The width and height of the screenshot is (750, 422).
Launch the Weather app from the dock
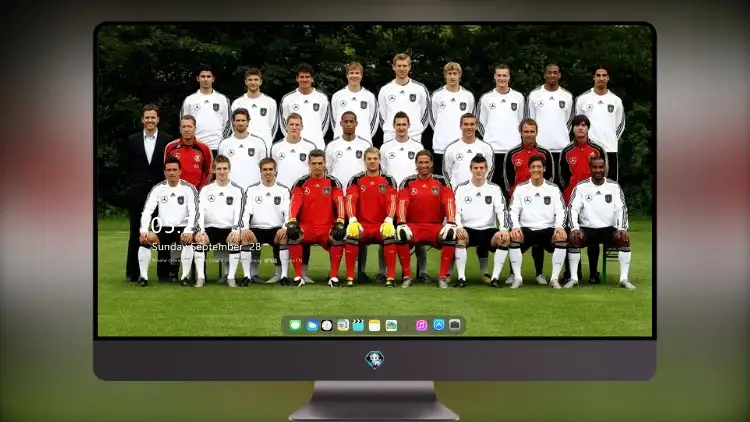pyautogui.click(x=311, y=325)
